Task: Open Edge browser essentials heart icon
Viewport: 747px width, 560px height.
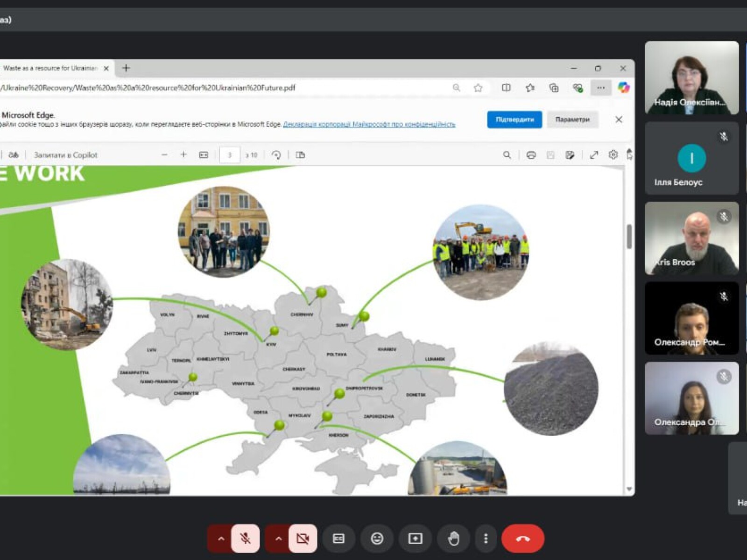Action: pyautogui.click(x=578, y=88)
